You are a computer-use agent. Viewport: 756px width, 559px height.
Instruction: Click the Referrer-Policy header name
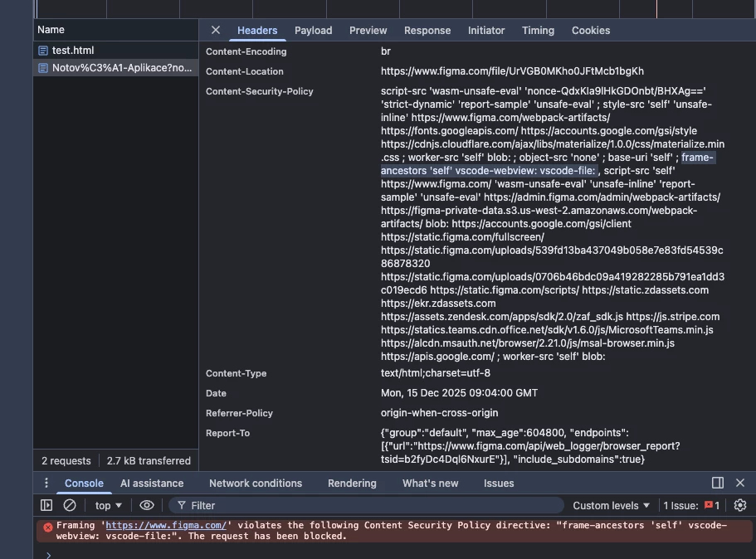(239, 413)
